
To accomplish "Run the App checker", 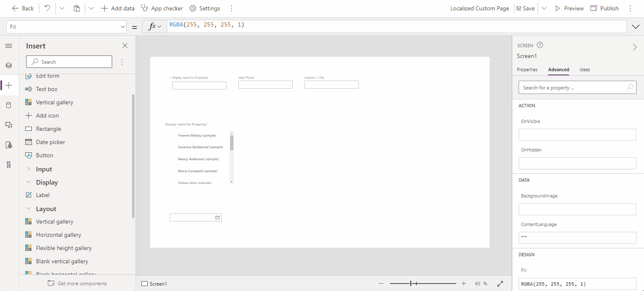I will coord(161,8).
